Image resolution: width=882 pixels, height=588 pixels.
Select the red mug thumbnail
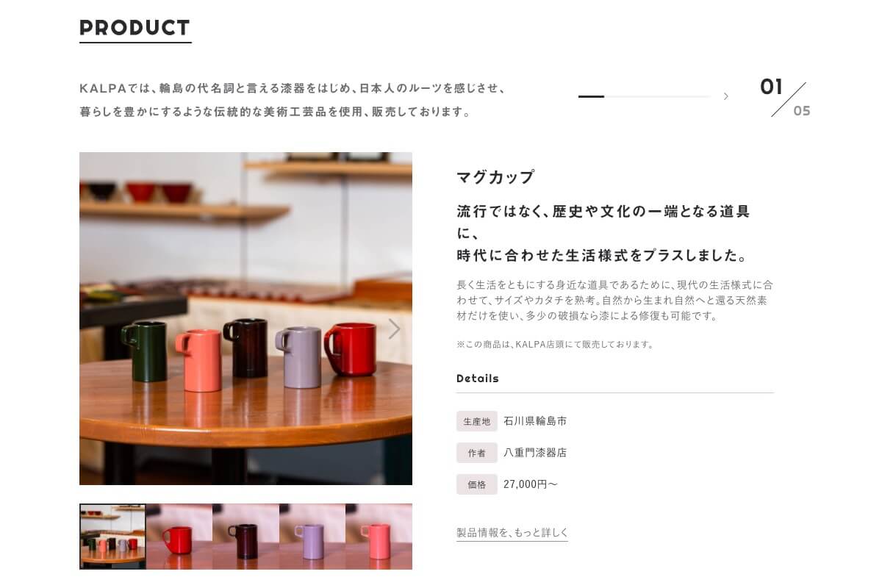179,537
